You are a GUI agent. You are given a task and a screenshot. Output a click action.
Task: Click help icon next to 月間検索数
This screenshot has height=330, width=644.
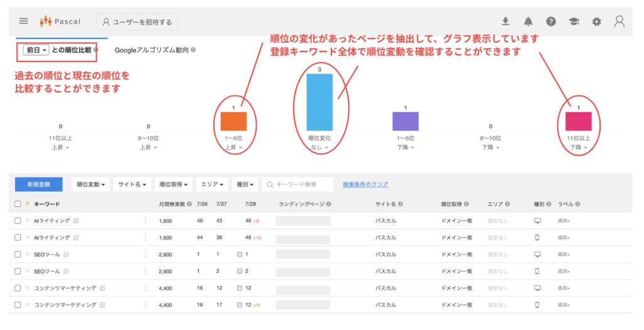(x=189, y=204)
